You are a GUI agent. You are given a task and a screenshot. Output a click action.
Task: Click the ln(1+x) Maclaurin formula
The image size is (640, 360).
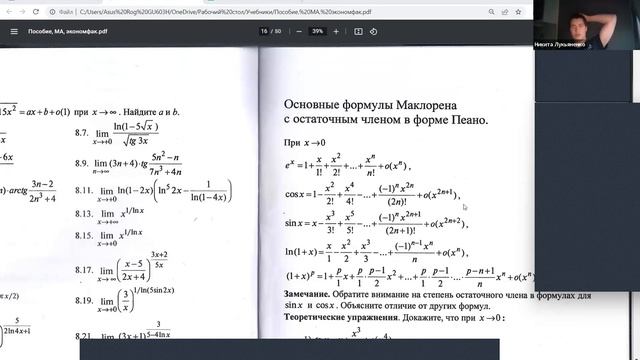tap(376, 252)
